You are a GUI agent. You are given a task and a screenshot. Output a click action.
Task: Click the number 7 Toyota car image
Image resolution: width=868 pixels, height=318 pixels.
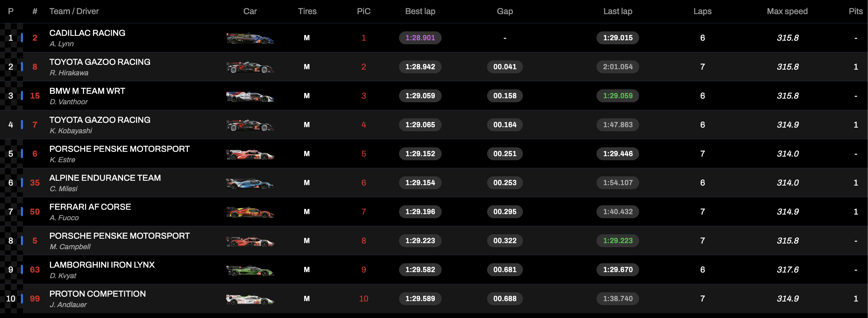pyautogui.click(x=250, y=125)
